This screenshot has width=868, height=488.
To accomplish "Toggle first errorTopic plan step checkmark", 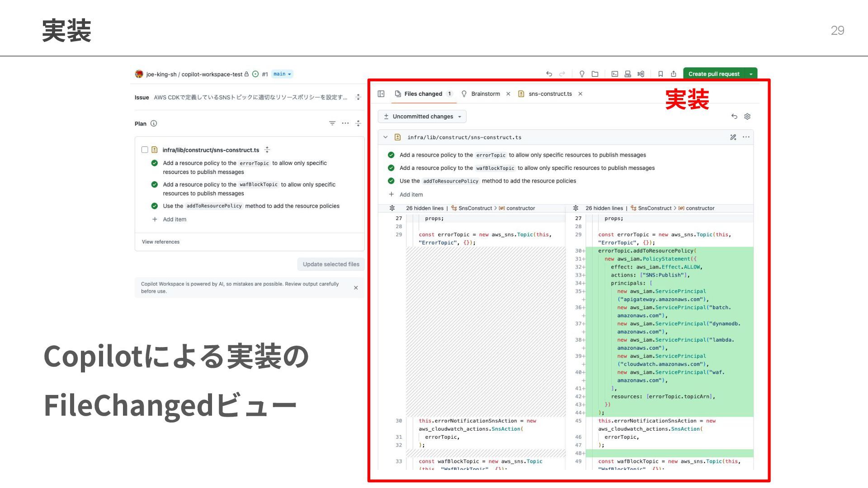I will 155,163.
